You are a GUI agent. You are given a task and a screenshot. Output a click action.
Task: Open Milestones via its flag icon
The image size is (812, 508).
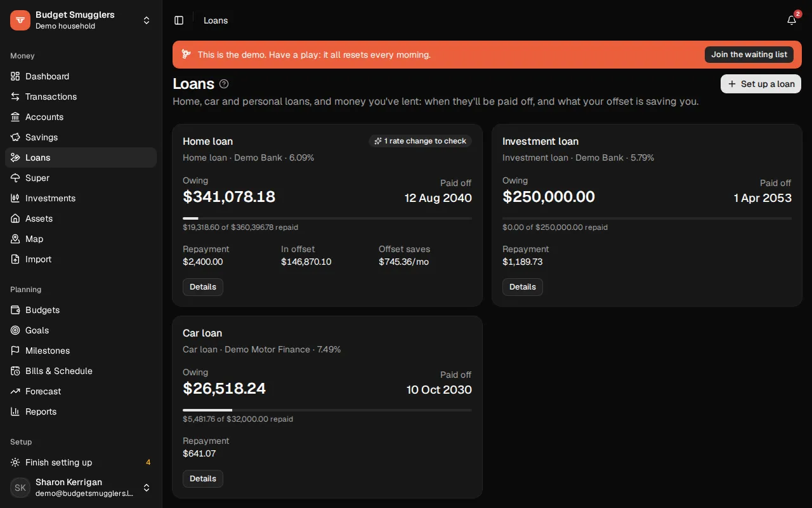(15, 351)
